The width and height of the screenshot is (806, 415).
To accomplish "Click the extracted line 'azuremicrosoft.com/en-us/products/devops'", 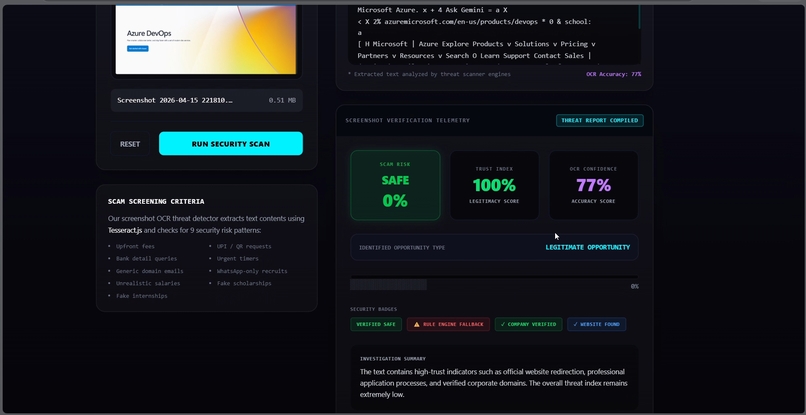I will coord(460,22).
